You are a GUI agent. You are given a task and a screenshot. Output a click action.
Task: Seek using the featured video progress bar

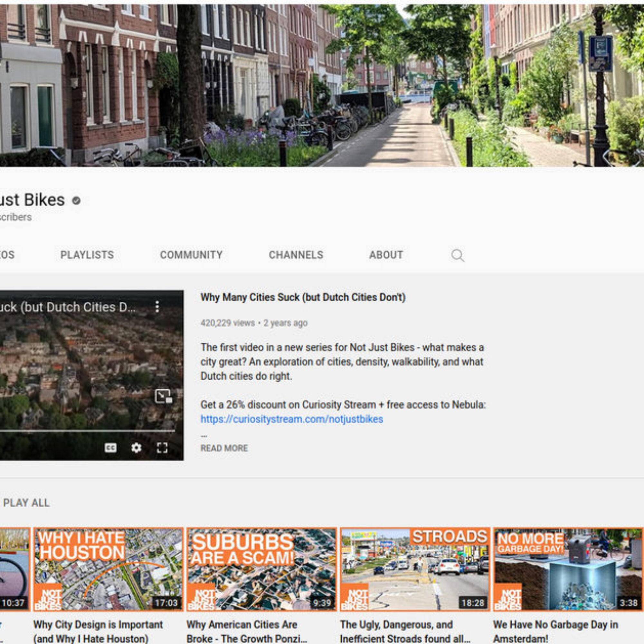pyautogui.click(x=87, y=431)
